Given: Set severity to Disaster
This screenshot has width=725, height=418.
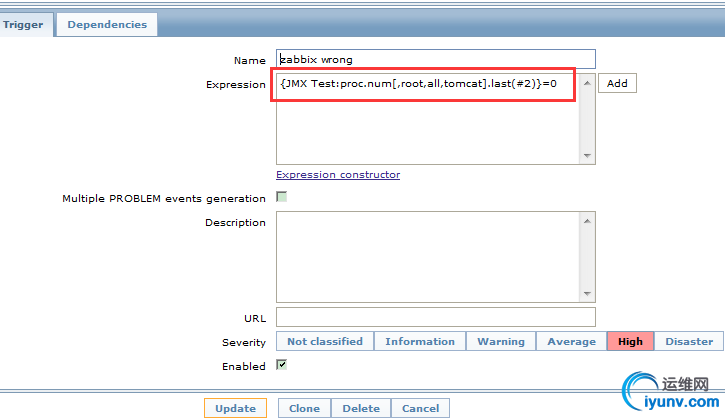Looking at the screenshot, I should coord(689,341).
